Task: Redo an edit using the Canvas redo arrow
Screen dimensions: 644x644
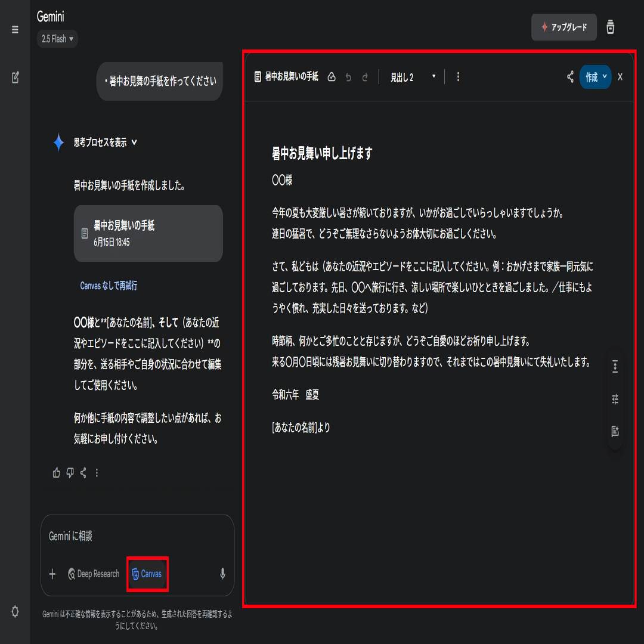Action: point(365,76)
